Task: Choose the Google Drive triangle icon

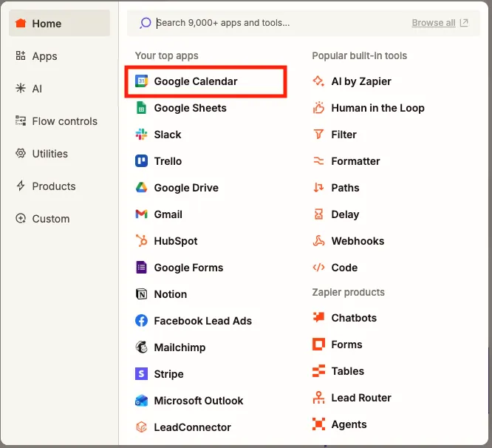Action: (141, 188)
